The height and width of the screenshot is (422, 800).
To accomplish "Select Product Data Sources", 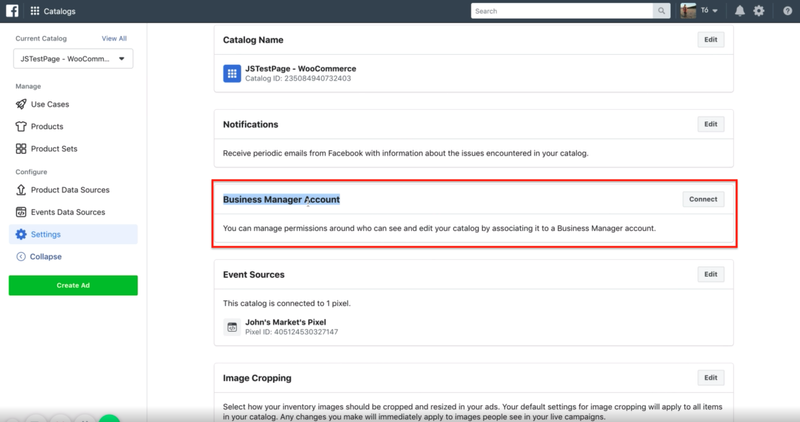I will click(x=69, y=190).
